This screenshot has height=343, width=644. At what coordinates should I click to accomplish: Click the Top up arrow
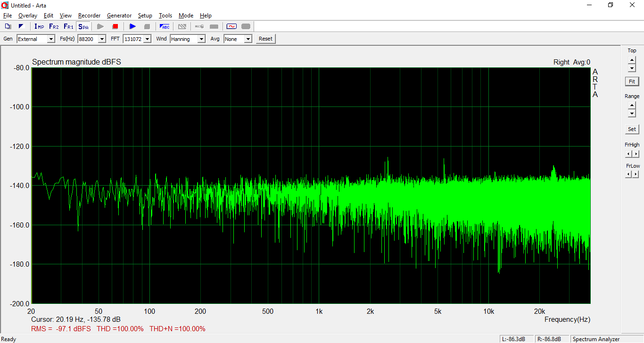[632, 60]
